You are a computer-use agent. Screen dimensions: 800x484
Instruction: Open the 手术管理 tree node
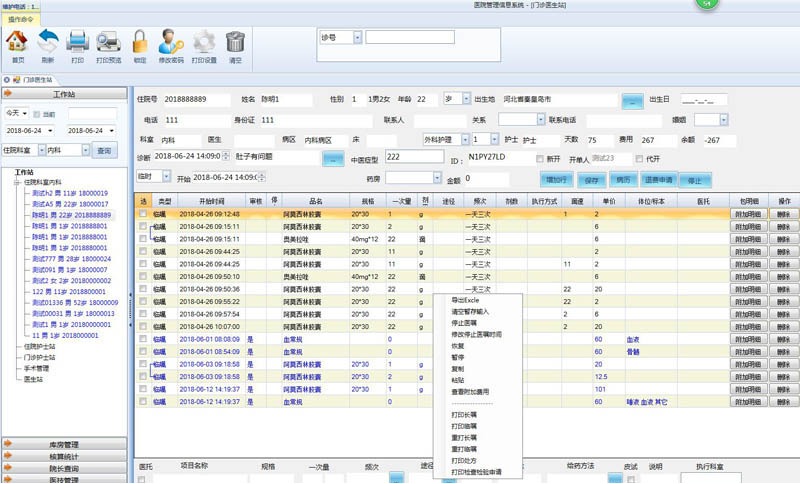(x=36, y=368)
